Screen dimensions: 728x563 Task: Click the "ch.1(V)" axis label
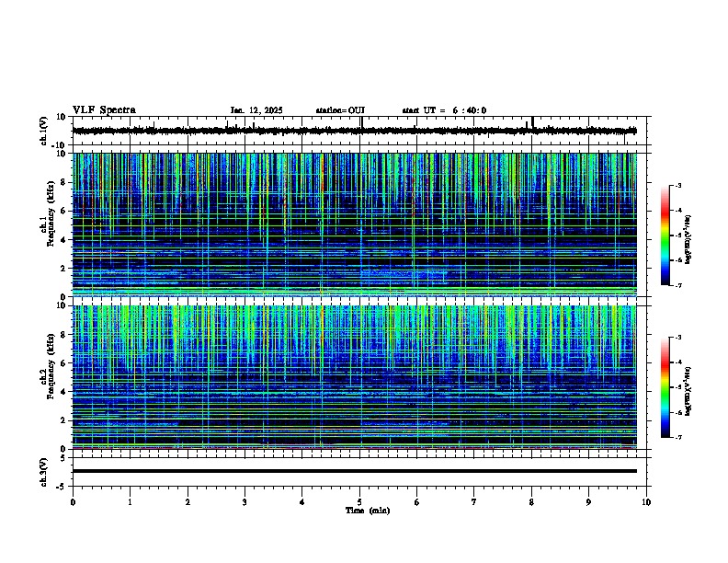(x=43, y=131)
